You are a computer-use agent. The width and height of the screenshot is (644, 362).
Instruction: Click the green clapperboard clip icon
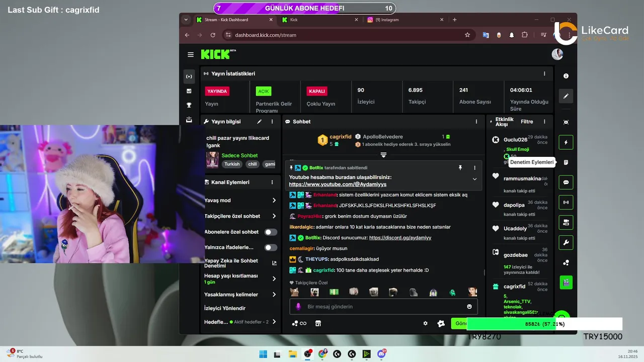pyautogui.click(x=566, y=283)
